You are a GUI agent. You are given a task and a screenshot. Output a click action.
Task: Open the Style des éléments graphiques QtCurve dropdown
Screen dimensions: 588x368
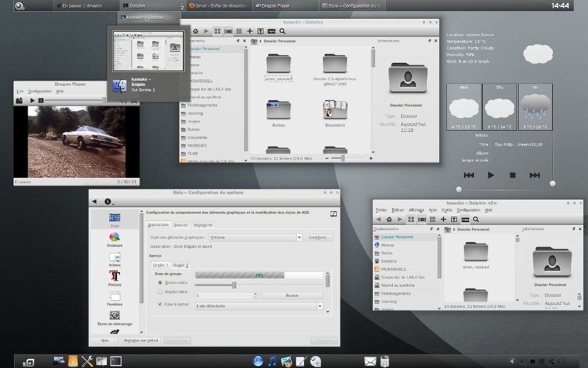point(255,237)
